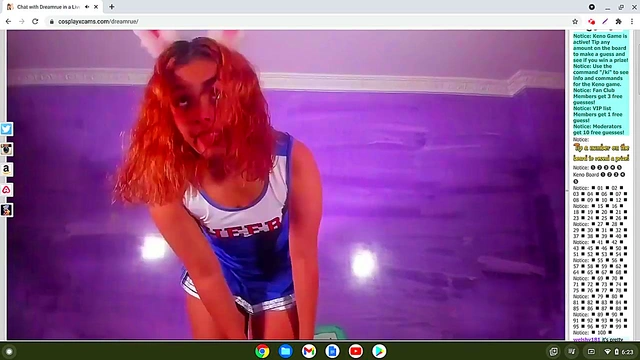The image size is (640, 360).
Task: Click the 'Fan Club Members get 3 free guesses' notice
Action: 599,96
